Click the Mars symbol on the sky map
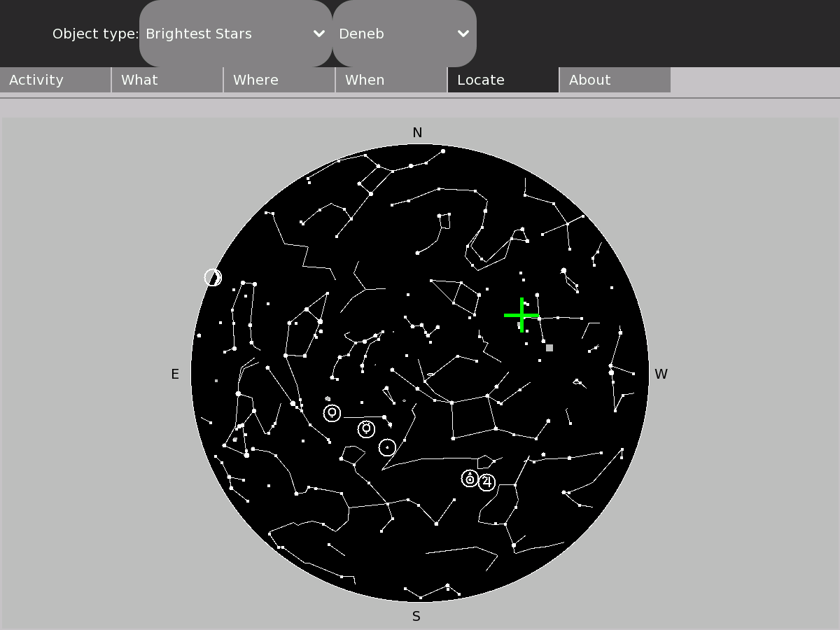 pos(470,479)
